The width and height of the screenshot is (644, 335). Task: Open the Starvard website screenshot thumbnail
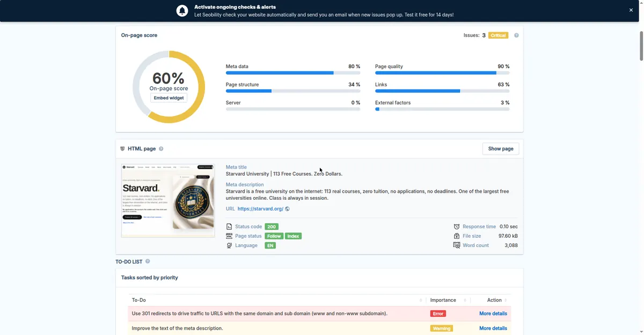[168, 201]
